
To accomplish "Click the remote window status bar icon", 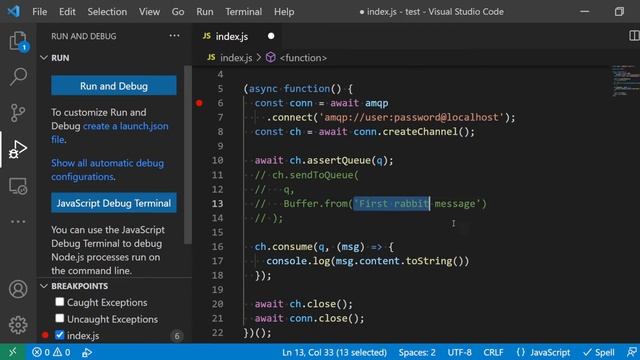I will pos(13,352).
